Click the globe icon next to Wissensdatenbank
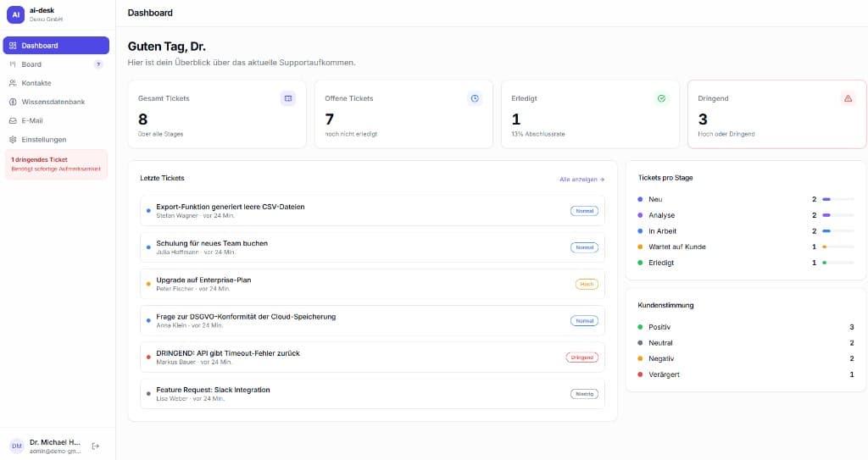This screenshot has height=460, width=868. click(x=13, y=102)
